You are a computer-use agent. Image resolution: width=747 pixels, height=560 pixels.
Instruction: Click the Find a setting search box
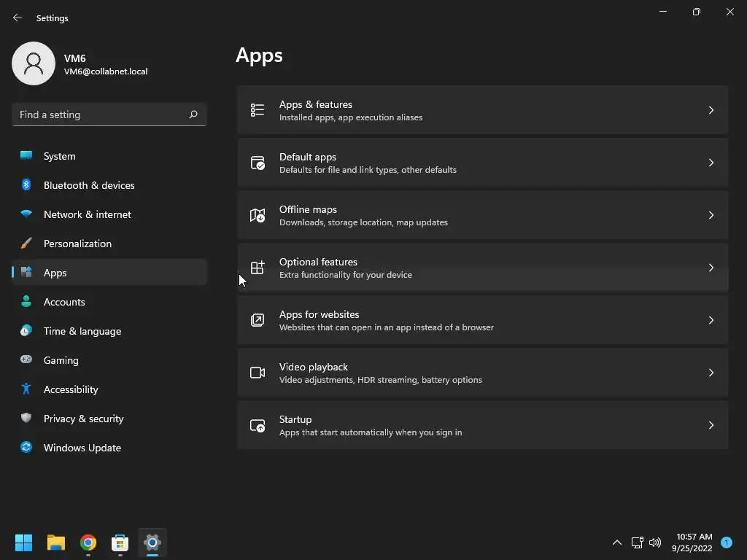click(101, 114)
